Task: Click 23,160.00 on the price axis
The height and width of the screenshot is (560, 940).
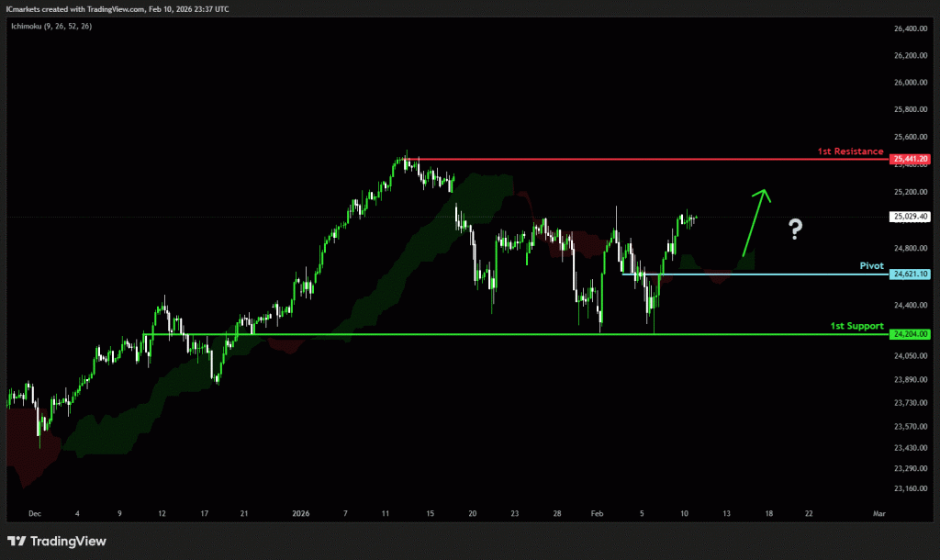Action: (x=910, y=488)
